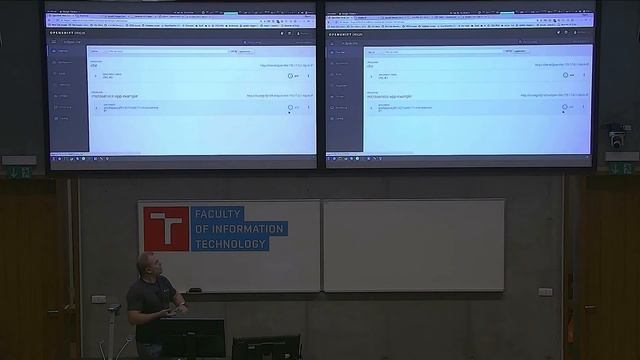Open Builds in right screen's sidebar
Viewport: 640px width, 360px height.
(x=337, y=74)
